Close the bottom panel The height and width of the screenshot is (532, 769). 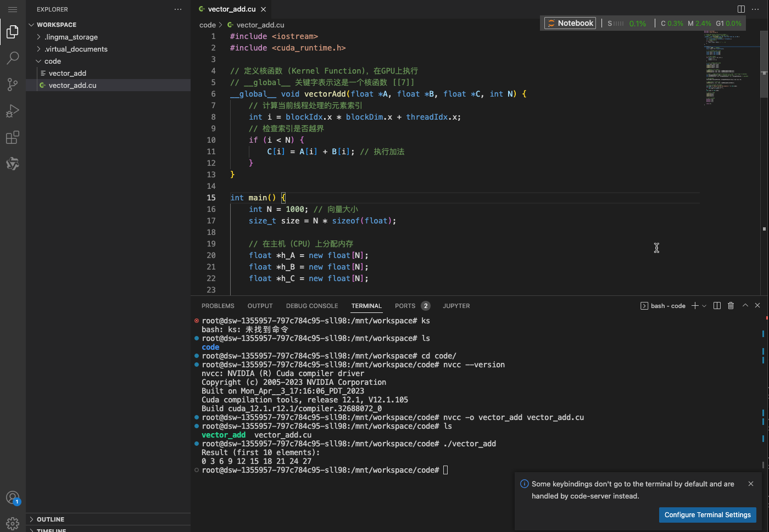pos(757,305)
